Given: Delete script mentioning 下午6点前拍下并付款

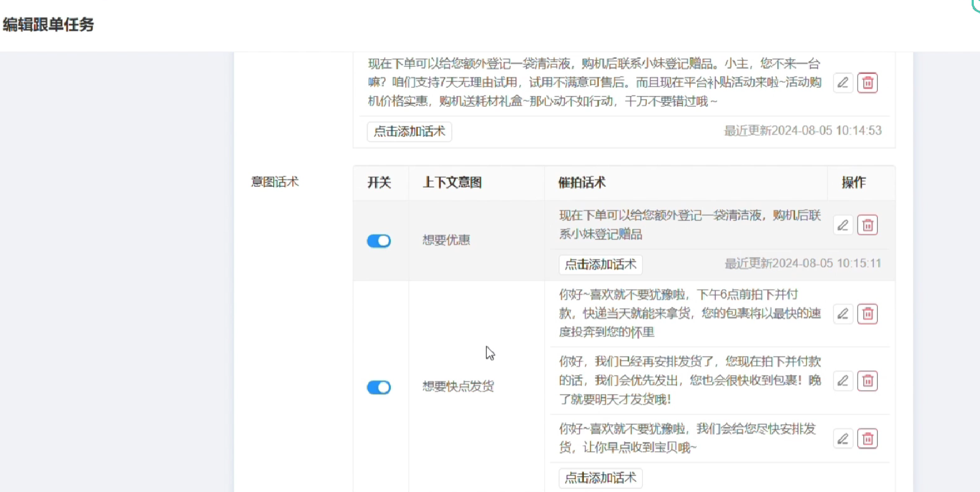Looking at the screenshot, I should pyautogui.click(x=868, y=314).
